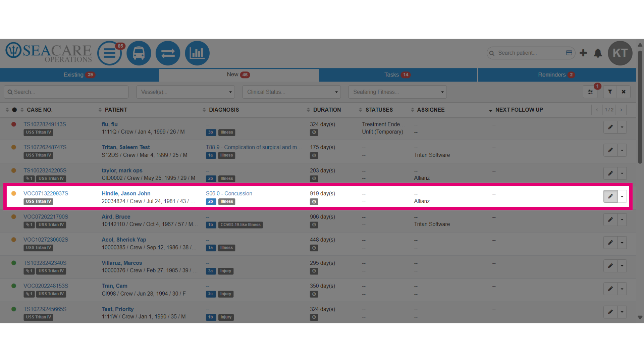Click the green priority dot for Villaruz case
The width and height of the screenshot is (644, 362).
pyautogui.click(x=14, y=263)
